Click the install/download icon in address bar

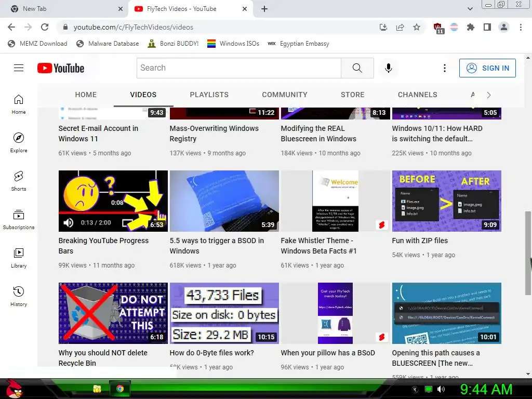point(383,27)
